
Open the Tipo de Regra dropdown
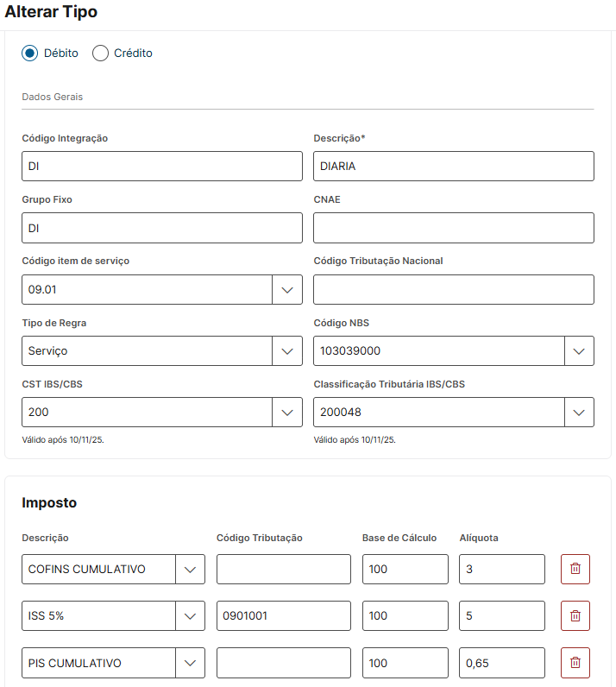287,351
